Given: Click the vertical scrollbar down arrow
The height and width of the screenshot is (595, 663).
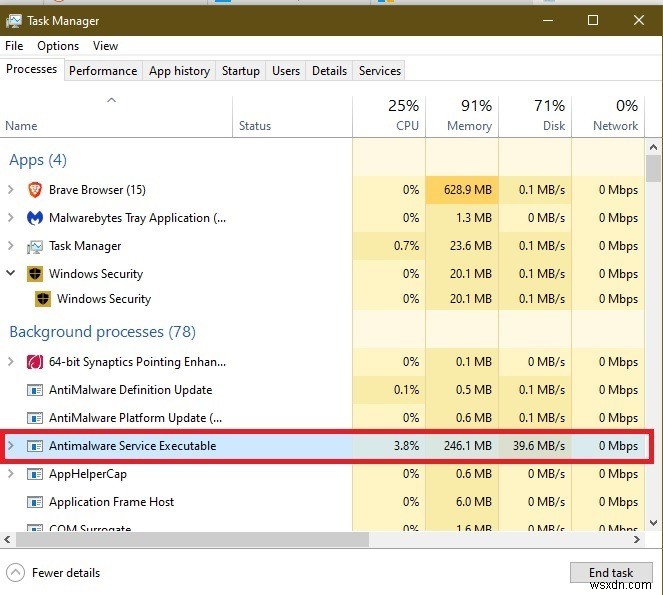Looking at the screenshot, I should point(653,523).
